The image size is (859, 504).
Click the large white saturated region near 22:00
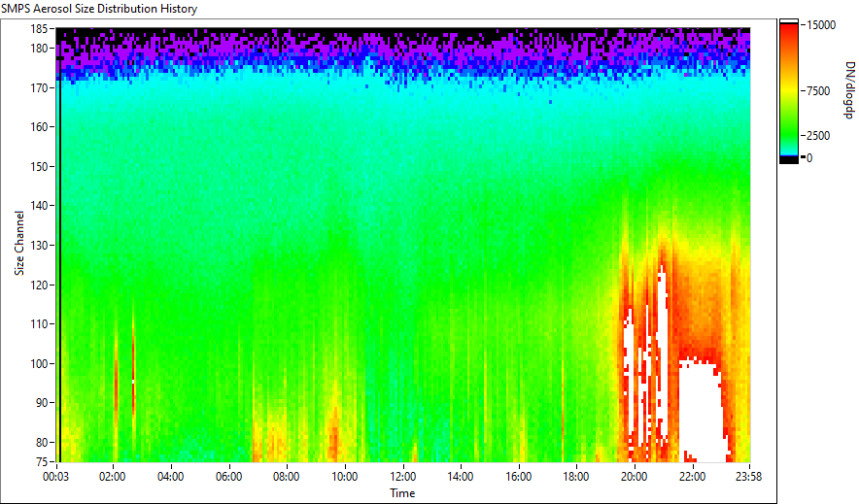[x=701, y=411]
